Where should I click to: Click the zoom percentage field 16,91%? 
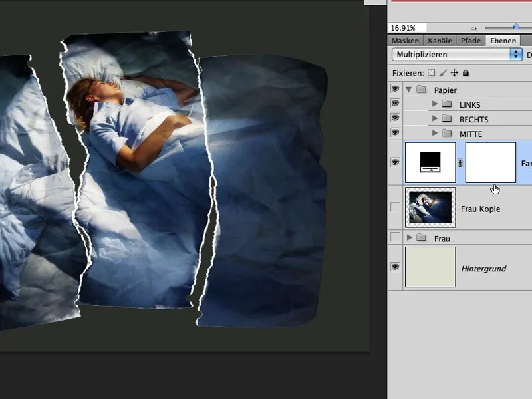[407, 28]
